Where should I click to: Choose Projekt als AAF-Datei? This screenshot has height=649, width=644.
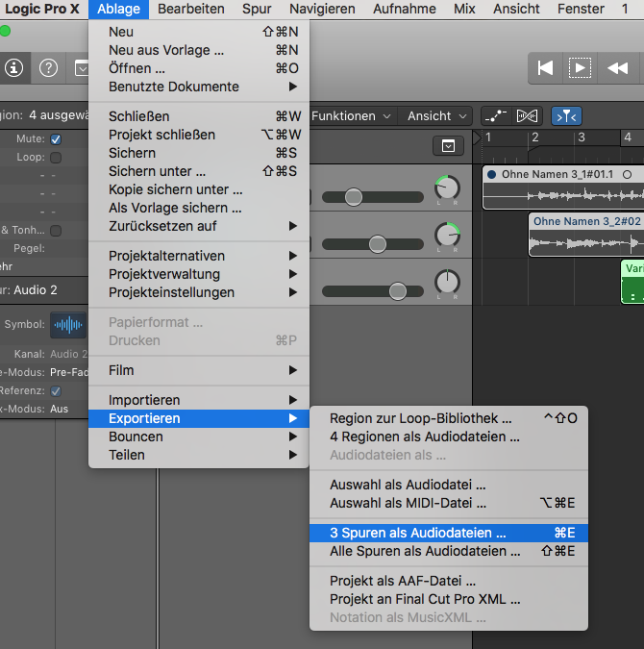click(449, 581)
